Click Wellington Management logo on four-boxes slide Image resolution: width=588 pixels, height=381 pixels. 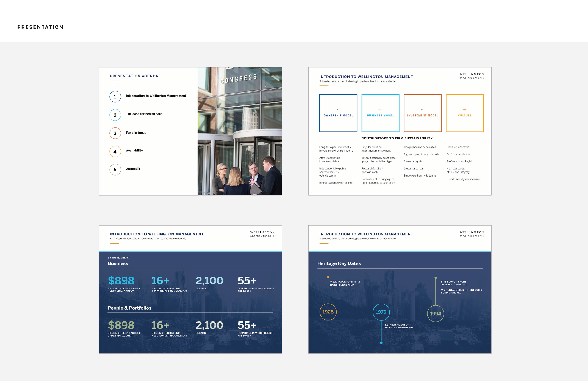pyautogui.click(x=472, y=76)
